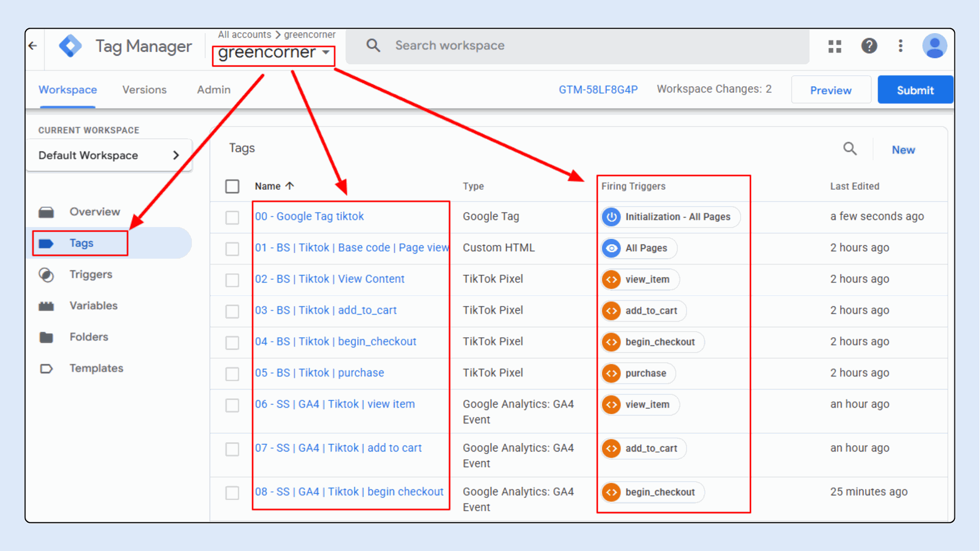
Task: Open the three-dot more options menu
Action: (x=900, y=46)
